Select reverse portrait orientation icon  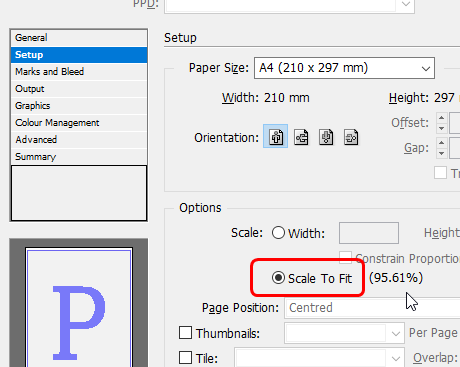[326, 137]
